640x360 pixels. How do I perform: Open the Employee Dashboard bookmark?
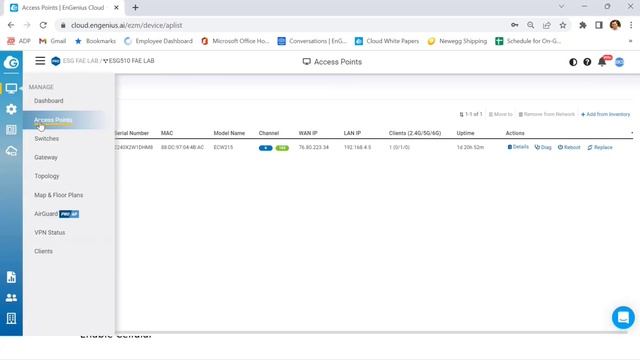(158, 41)
